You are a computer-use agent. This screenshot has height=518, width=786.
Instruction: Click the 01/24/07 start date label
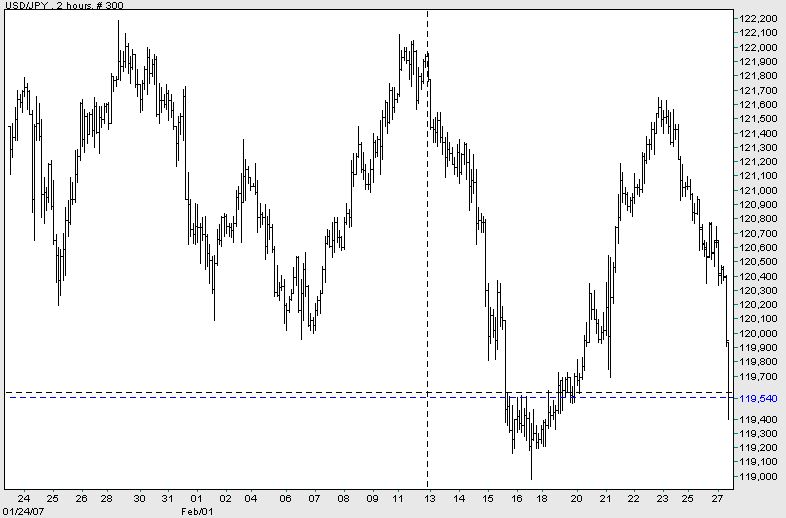tap(22, 511)
